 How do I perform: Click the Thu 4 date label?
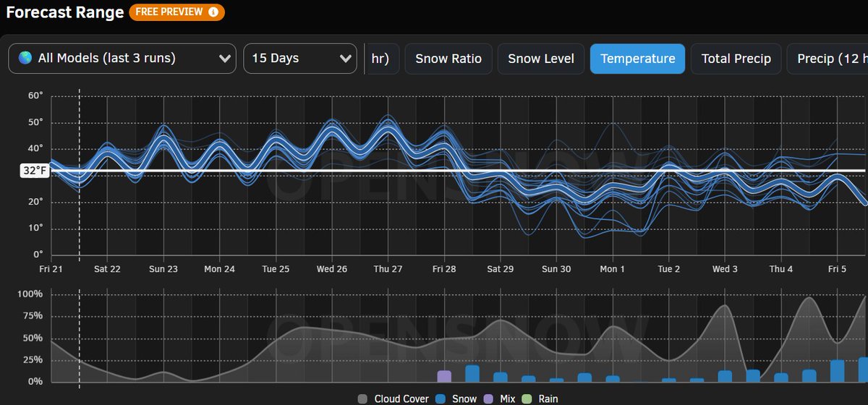click(781, 269)
